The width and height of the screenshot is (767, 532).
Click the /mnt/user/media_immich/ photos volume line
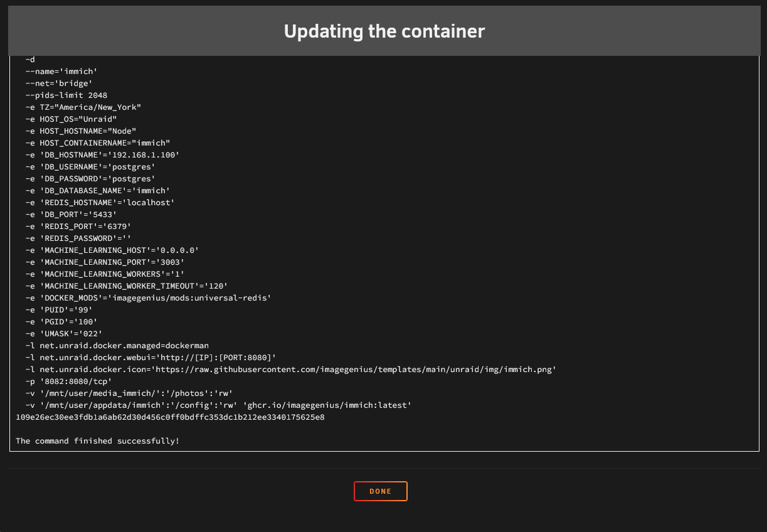129,393
